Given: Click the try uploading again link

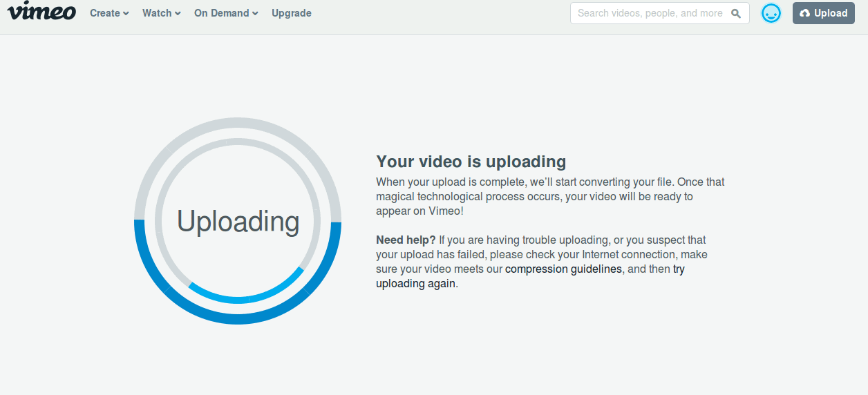Looking at the screenshot, I should point(416,284).
